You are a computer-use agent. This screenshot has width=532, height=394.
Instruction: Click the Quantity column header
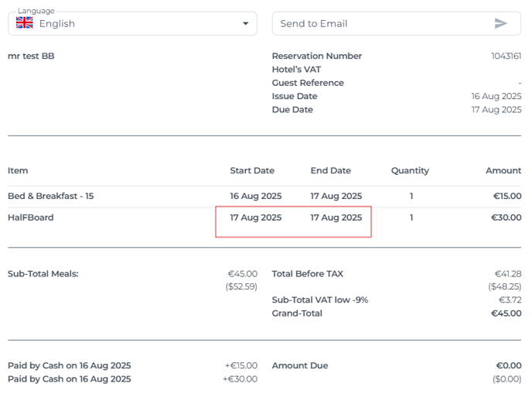click(410, 170)
